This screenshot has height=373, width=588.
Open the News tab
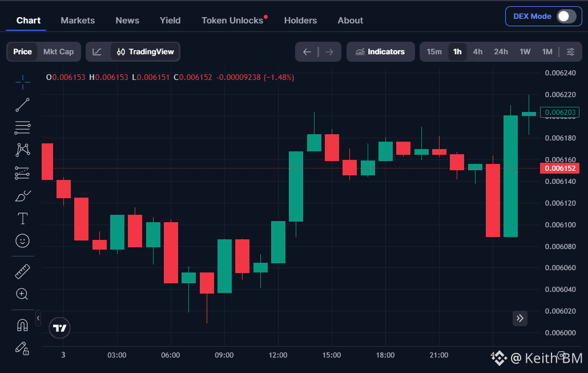(127, 21)
